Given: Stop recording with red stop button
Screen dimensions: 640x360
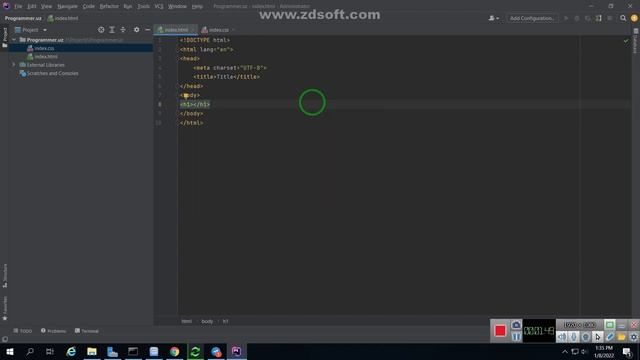Looking at the screenshot, I should click(x=500, y=331).
